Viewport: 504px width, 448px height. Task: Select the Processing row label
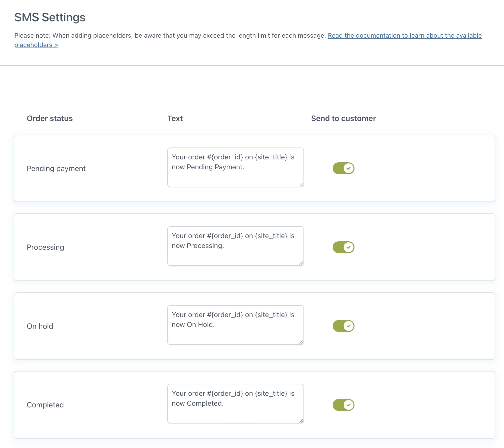[x=45, y=247]
